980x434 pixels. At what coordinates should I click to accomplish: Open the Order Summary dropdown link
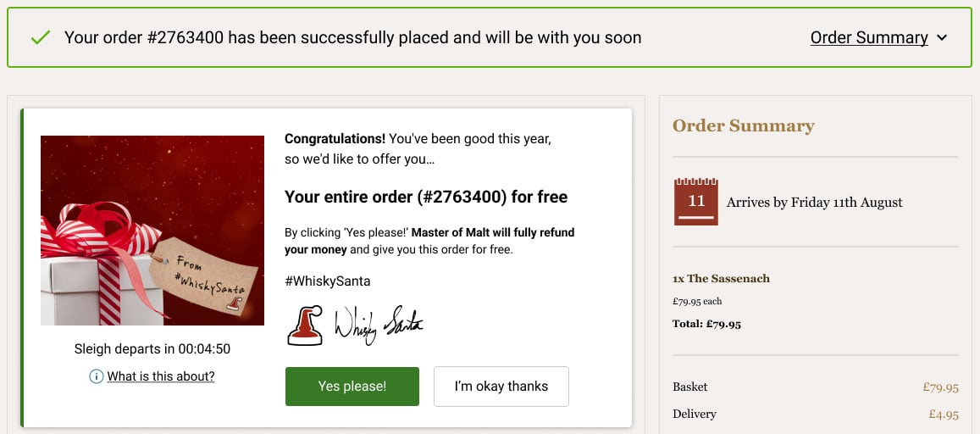(x=869, y=37)
